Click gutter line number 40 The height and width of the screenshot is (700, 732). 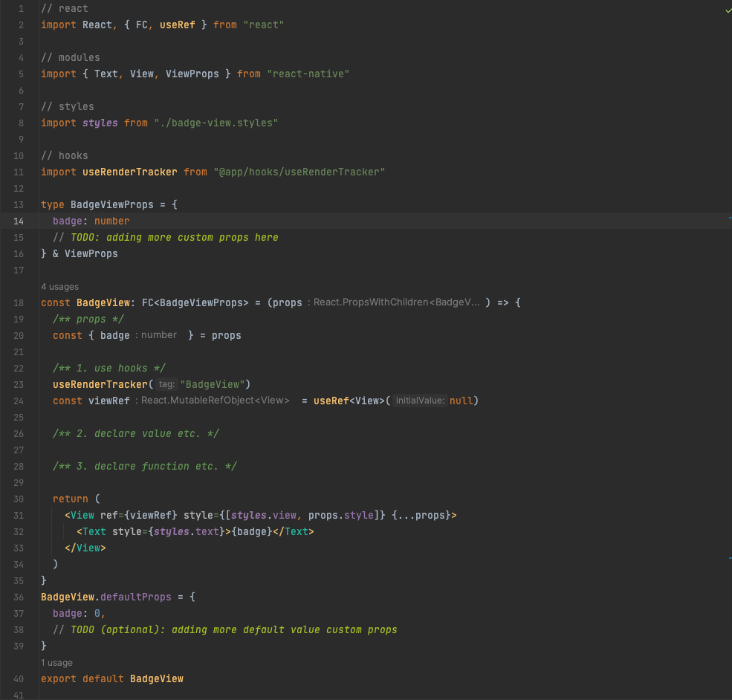click(19, 679)
